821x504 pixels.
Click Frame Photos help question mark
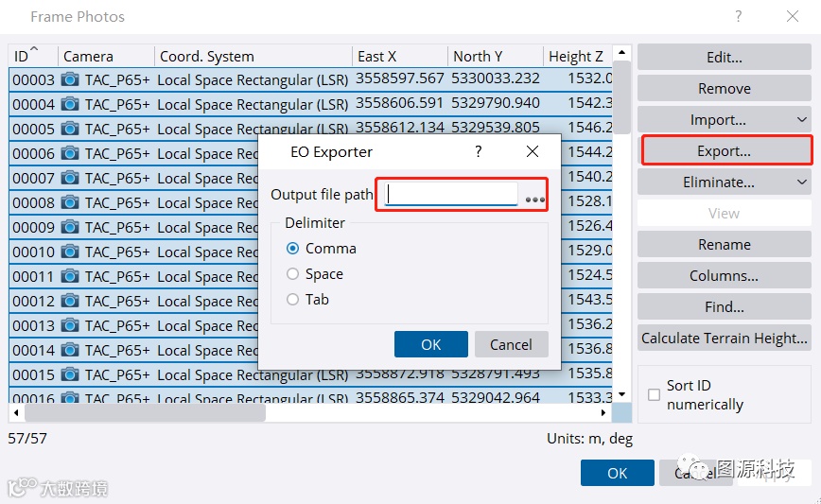click(x=739, y=16)
